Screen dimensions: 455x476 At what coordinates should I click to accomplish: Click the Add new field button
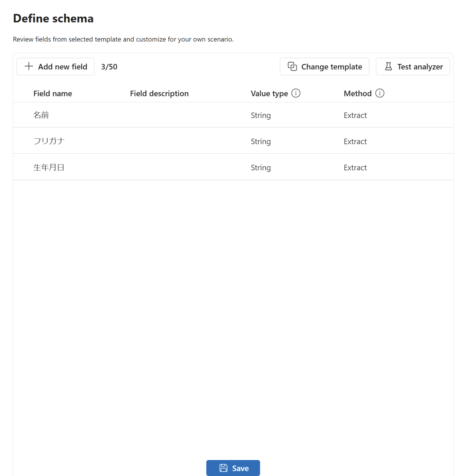click(55, 67)
